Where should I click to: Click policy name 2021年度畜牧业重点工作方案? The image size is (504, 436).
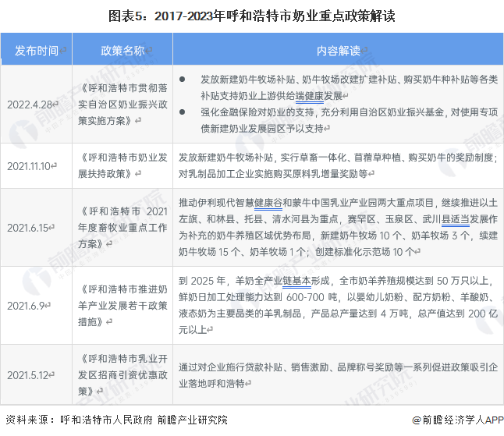click(x=122, y=228)
